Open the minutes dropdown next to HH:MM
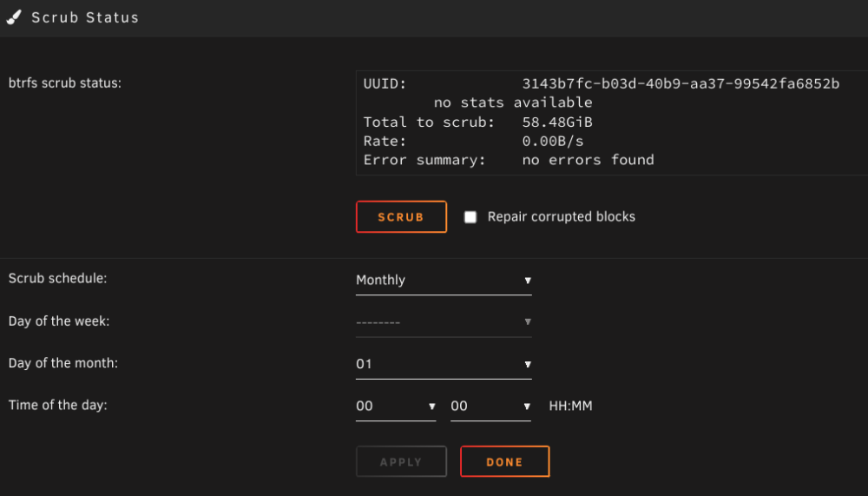The height and width of the screenshot is (496, 868). point(490,407)
